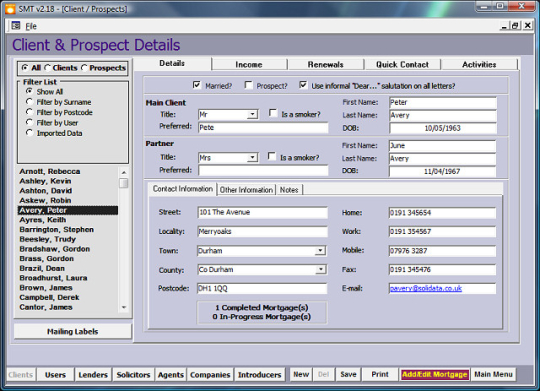Screen dimensions: 540x391
Task: Expand the County dropdown
Action: click(x=320, y=269)
